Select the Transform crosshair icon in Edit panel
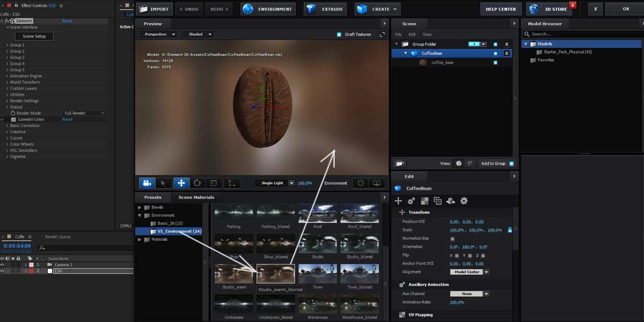The height and width of the screenshot is (322, 644). tap(398, 201)
